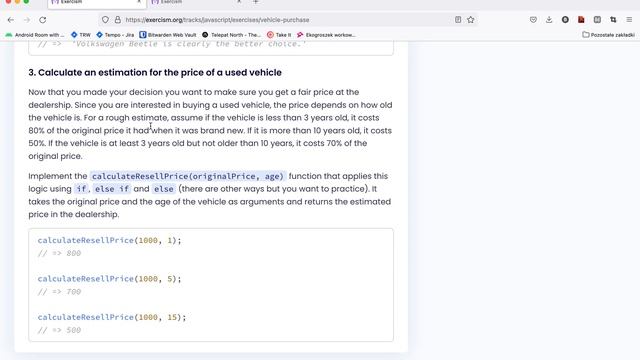Open the Pocket save icon
Screen dimensions: 640x360
533,20
